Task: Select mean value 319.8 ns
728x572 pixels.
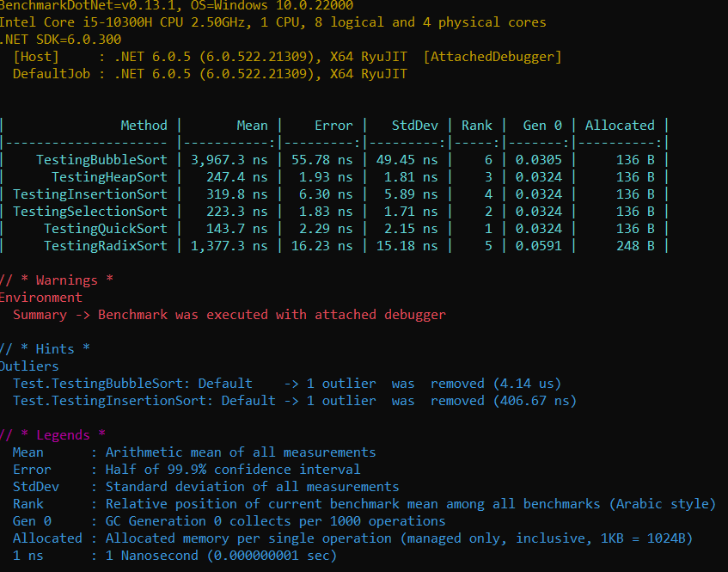Action: [237, 194]
